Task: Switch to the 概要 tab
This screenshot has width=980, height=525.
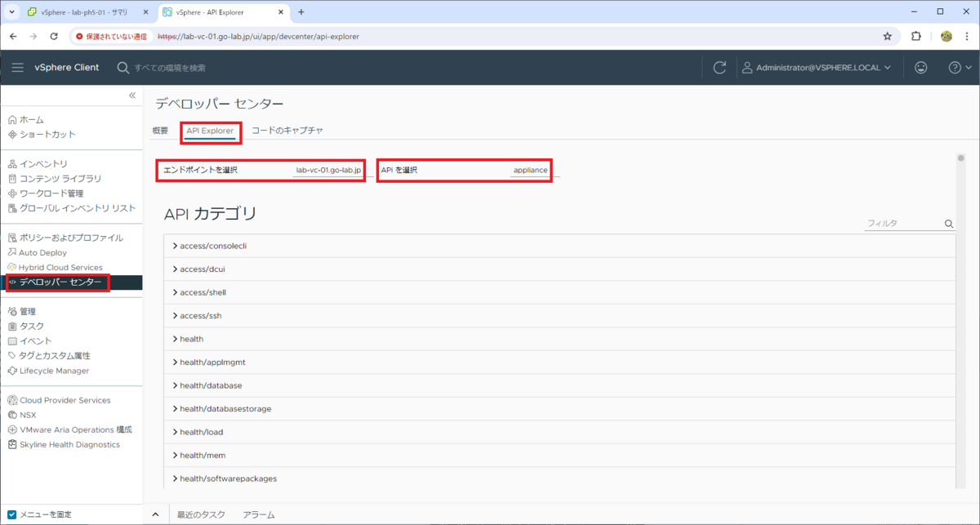Action: point(160,131)
